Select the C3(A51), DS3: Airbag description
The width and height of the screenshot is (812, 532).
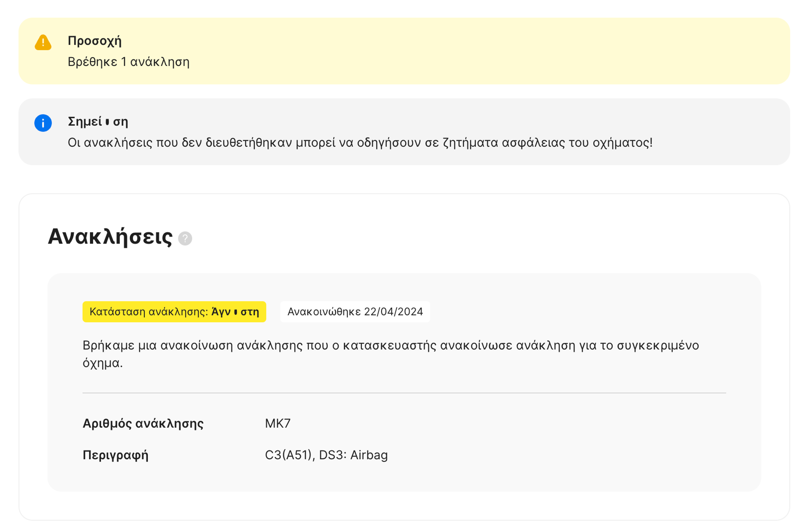point(326,455)
